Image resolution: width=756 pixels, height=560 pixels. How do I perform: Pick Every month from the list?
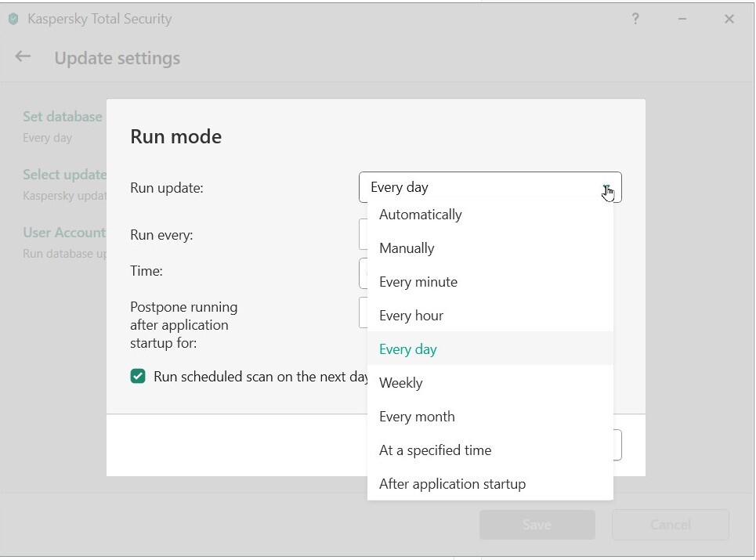click(417, 417)
